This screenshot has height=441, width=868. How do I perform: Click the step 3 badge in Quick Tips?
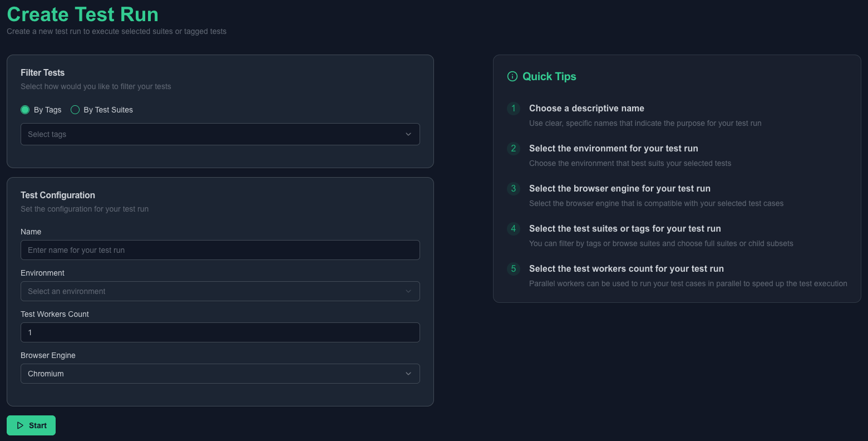[513, 189]
